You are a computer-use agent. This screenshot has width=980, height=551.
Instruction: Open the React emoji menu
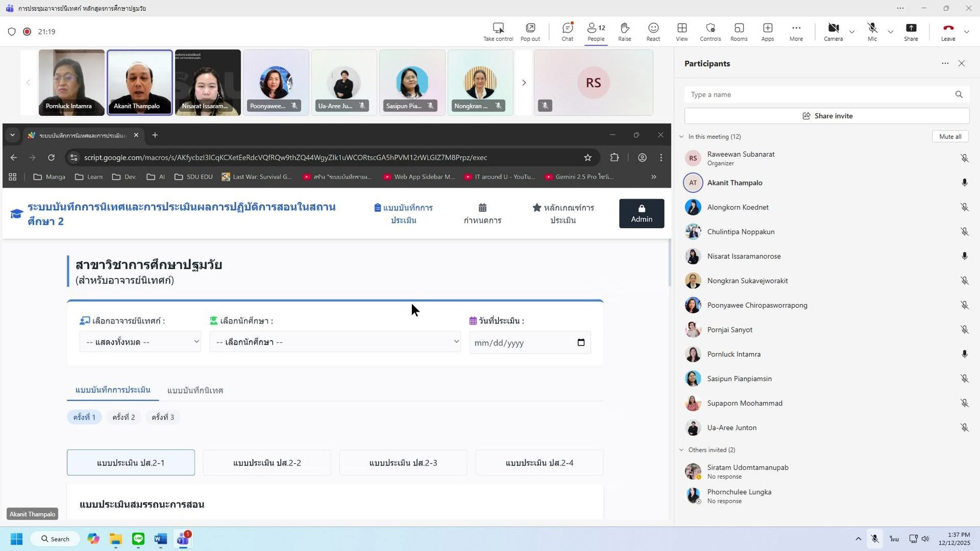pyautogui.click(x=653, y=29)
